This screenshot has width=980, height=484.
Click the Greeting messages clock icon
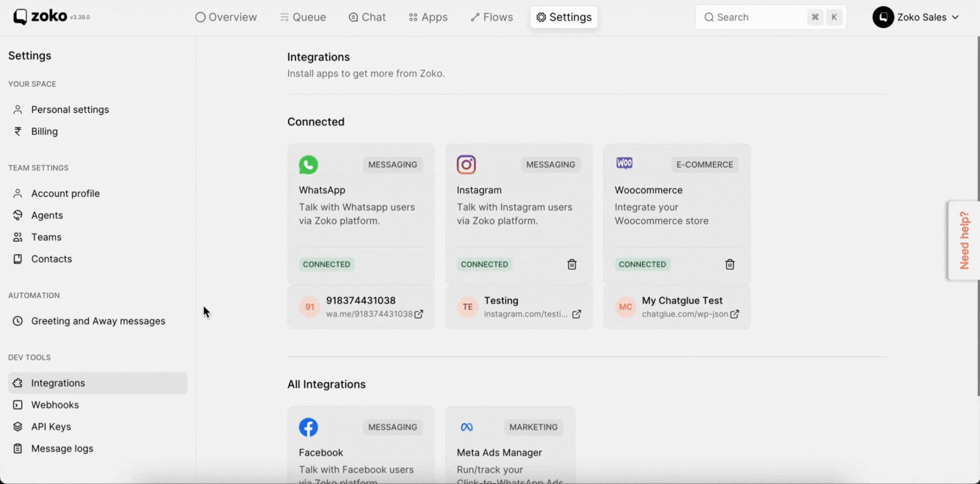(18, 321)
